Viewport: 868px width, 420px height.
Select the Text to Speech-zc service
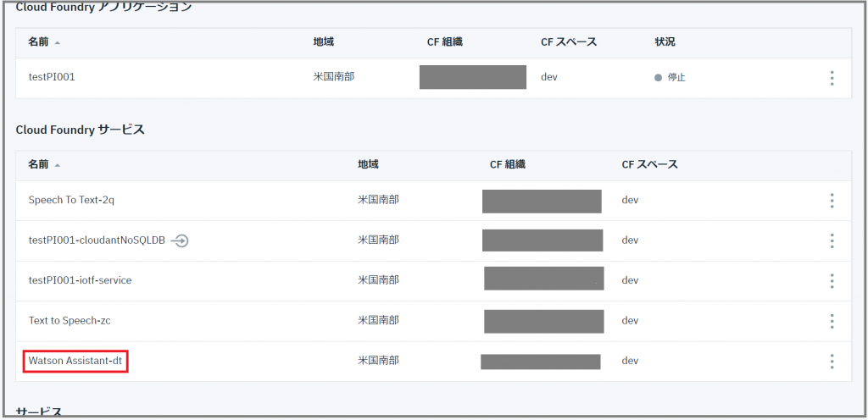pos(70,321)
